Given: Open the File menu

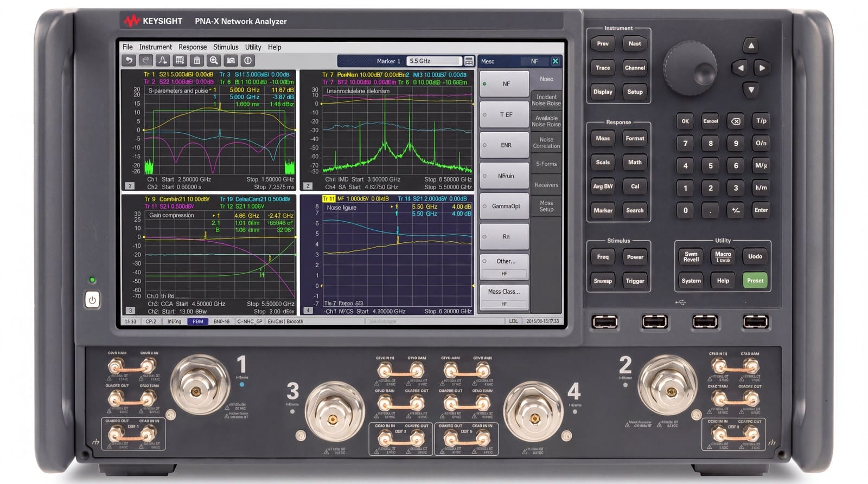Looking at the screenshot, I should coord(127,47).
